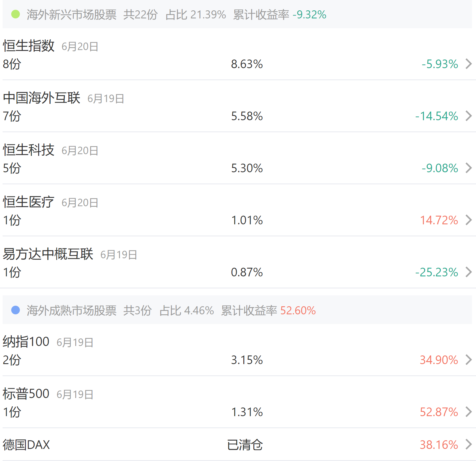Expand 恒生医疗 using its right arrow
The width and height of the screenshot is (476, 461).
coord(469,220)
